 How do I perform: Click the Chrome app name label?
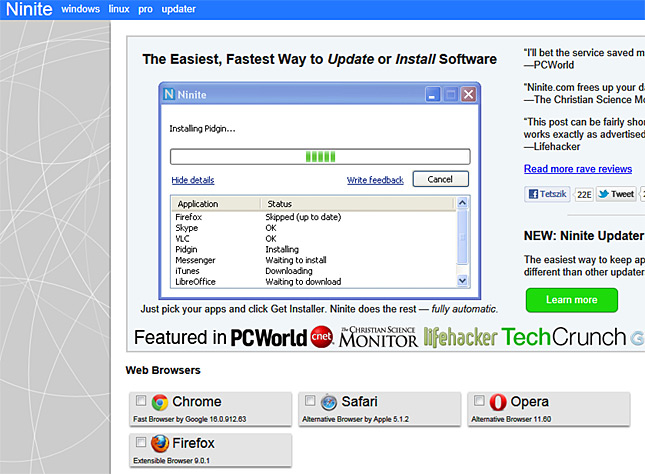point(197,401)
